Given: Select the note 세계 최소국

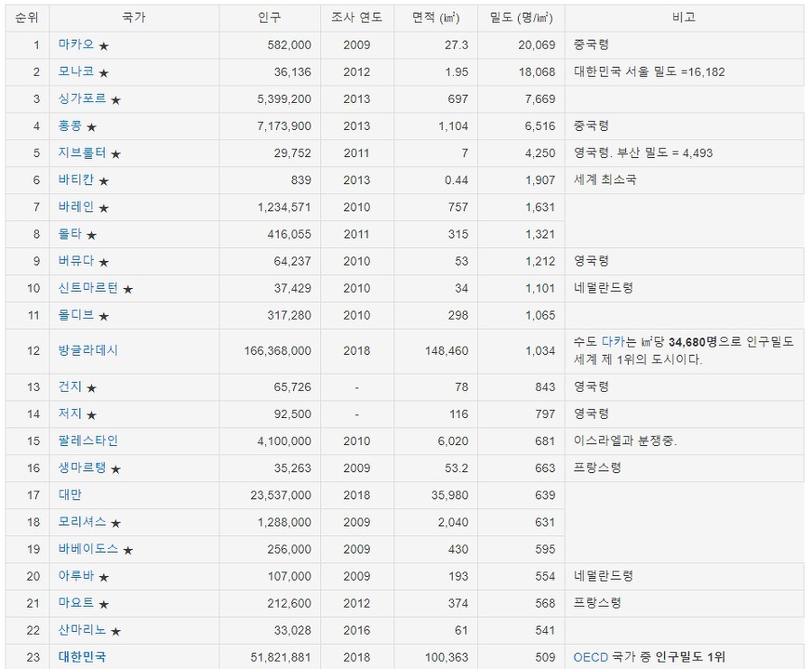Looking at the screenshot, I should click(x=604, y=180).
